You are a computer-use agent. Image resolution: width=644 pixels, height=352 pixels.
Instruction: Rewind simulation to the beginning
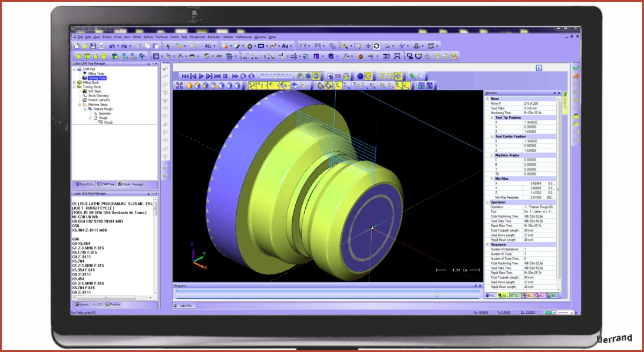tap(184, 77)
